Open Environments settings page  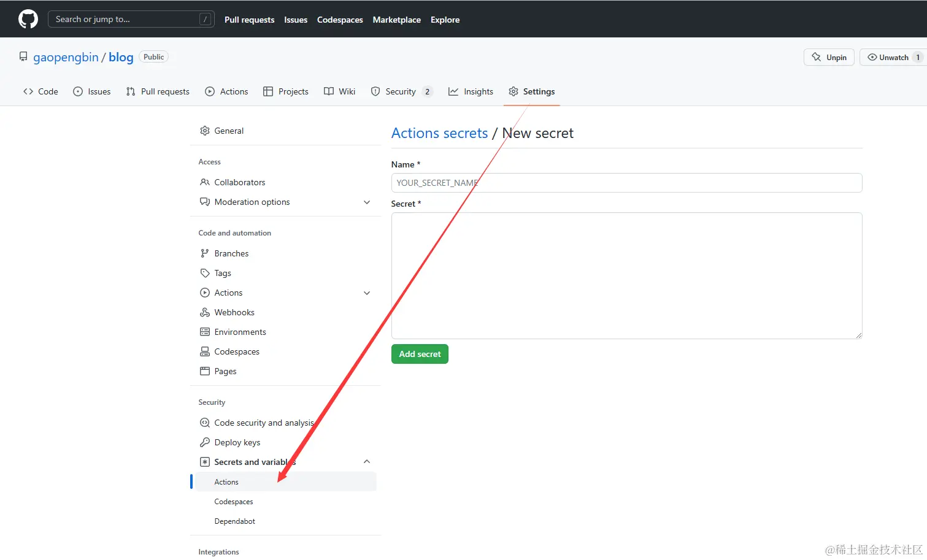coord(285,332)
